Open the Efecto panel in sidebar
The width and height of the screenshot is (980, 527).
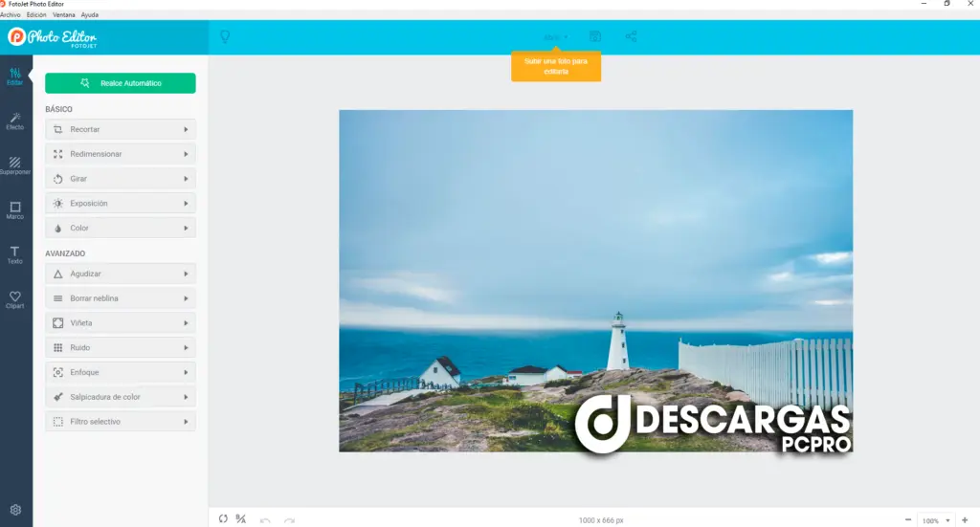[x=15, y=121]
